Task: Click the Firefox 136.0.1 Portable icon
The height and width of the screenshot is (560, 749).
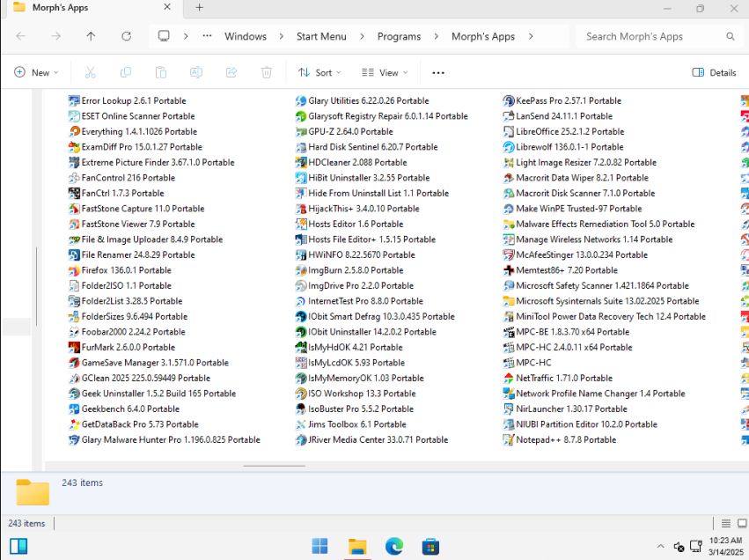Action: [x=74, y=270]
